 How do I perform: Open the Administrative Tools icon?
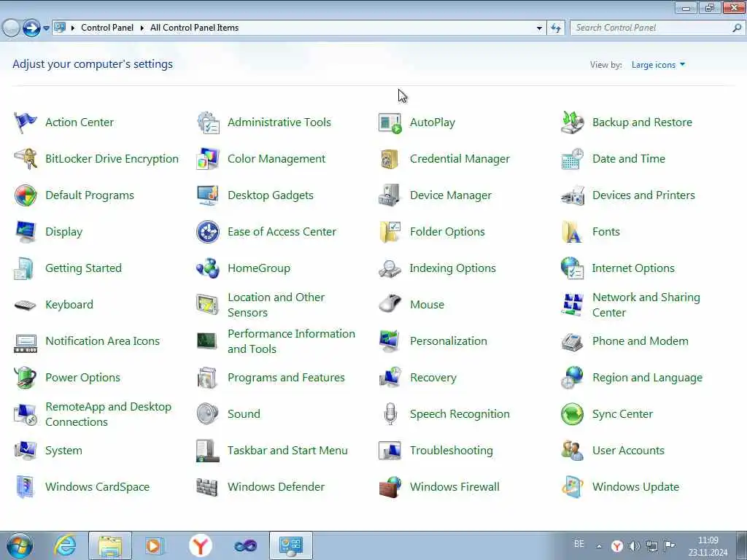click(208, 122)
